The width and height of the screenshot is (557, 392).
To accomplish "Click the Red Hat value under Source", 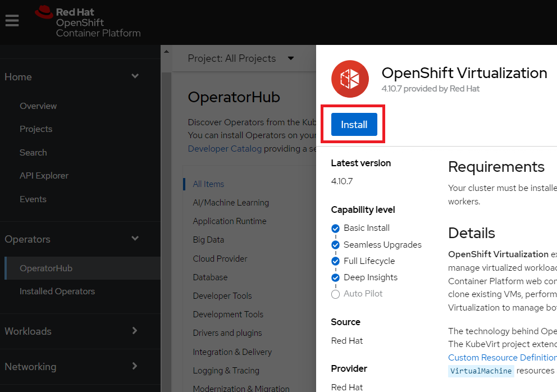I will pyautogui.click(x=346, y=341).
